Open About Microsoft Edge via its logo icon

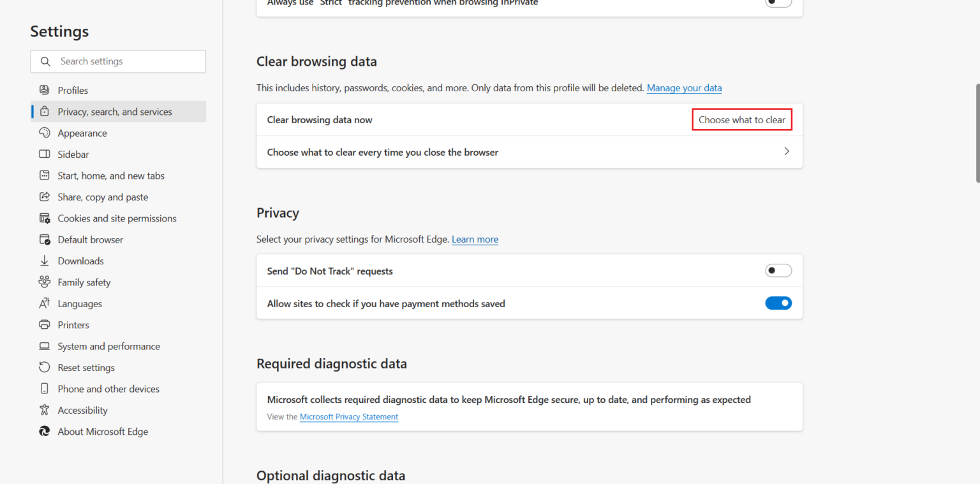pos(44,431)
